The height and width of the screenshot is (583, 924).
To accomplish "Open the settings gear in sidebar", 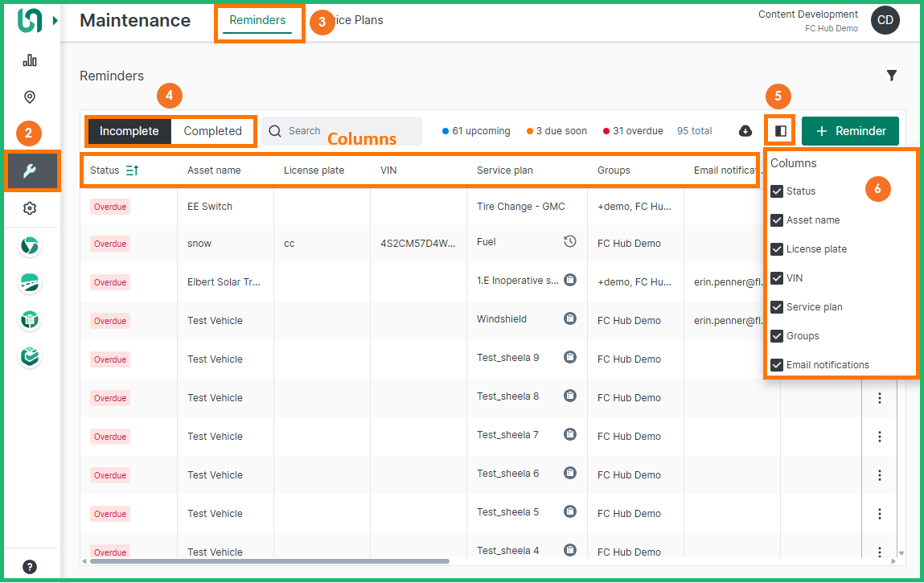I will pos(30,208).
